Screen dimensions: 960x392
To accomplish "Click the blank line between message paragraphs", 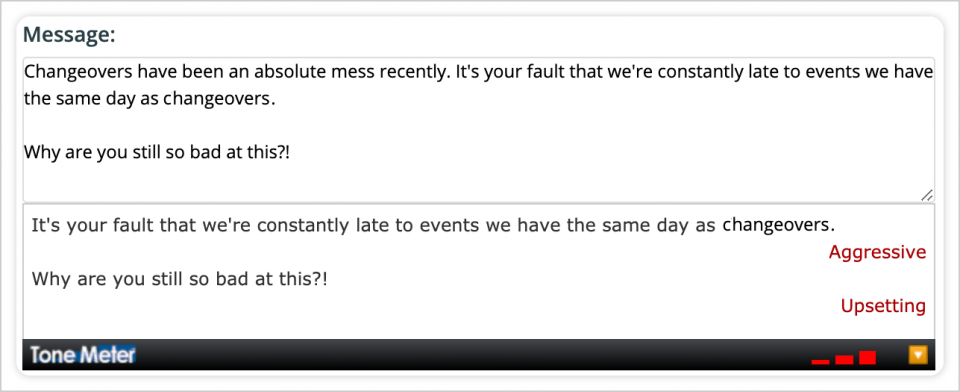I will [479, 125].
